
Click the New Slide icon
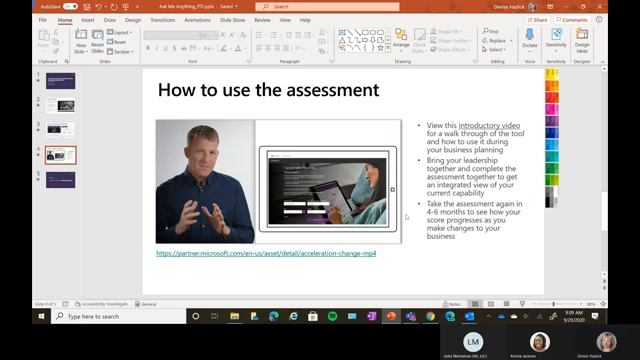point(81,36)
